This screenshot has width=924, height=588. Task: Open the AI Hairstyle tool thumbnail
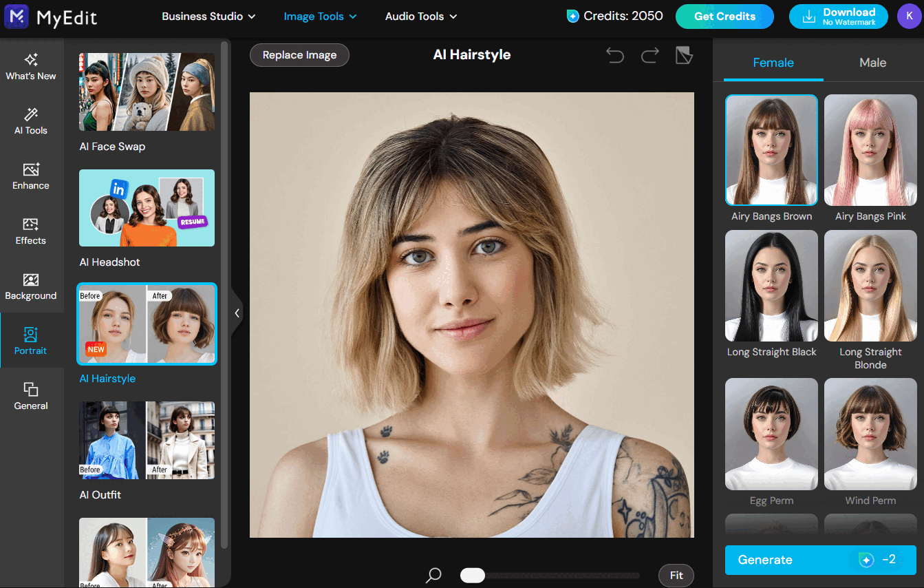147,324
